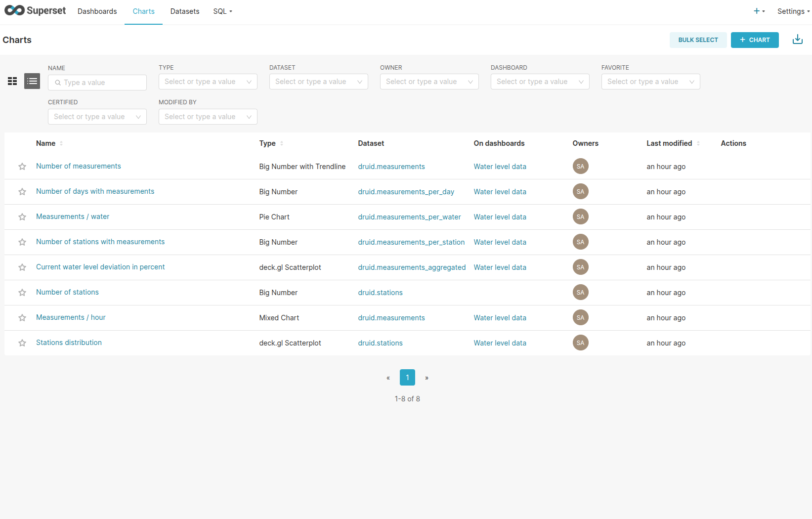
Task: Click the Name search input field
Action: point(101,83)
